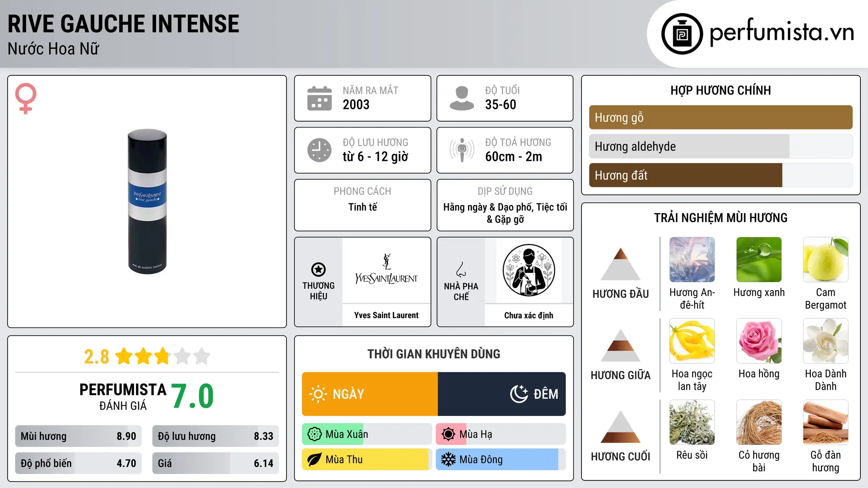Click the sun icon for Mùa Hạ
The width and height of the screenshot is (868, 488).
pos(448,434)
